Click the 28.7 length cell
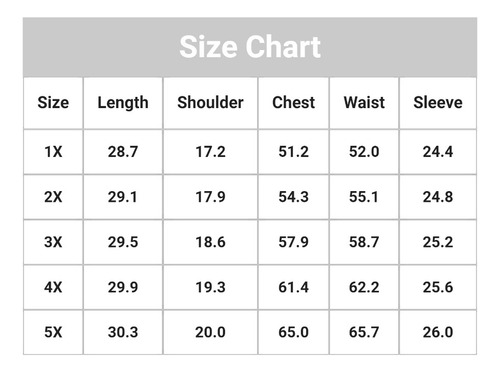 (123, 152)
